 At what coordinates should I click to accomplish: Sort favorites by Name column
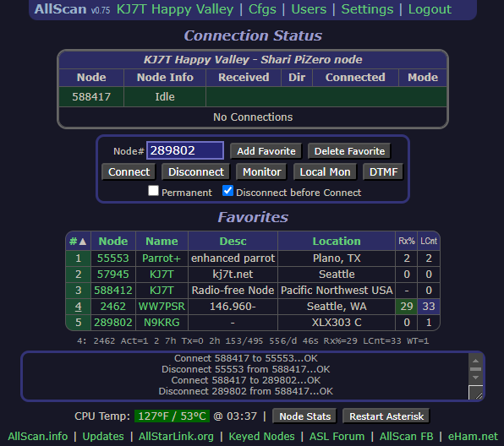pos(162,241)
